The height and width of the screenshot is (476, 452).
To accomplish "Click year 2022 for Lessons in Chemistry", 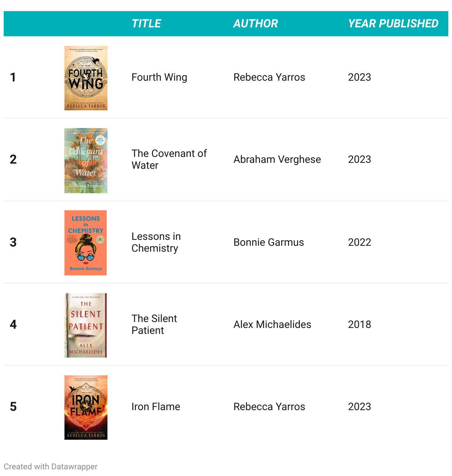I will pos(359,242).
